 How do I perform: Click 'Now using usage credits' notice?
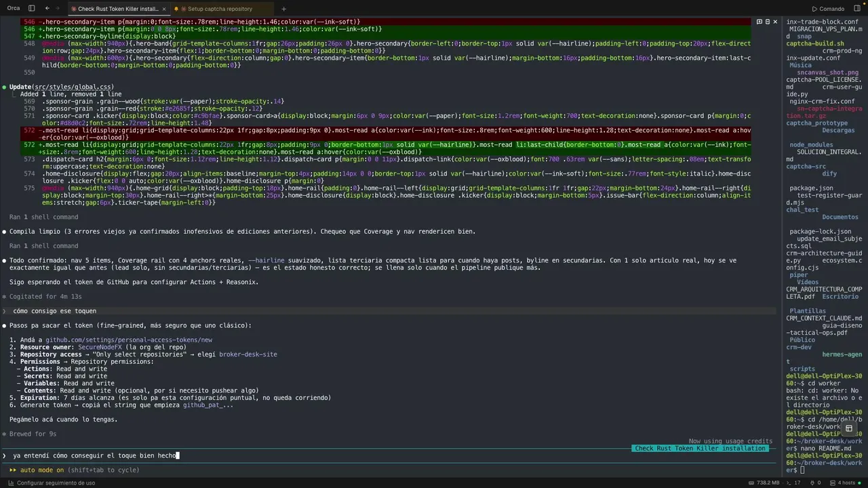coord(730,441)
